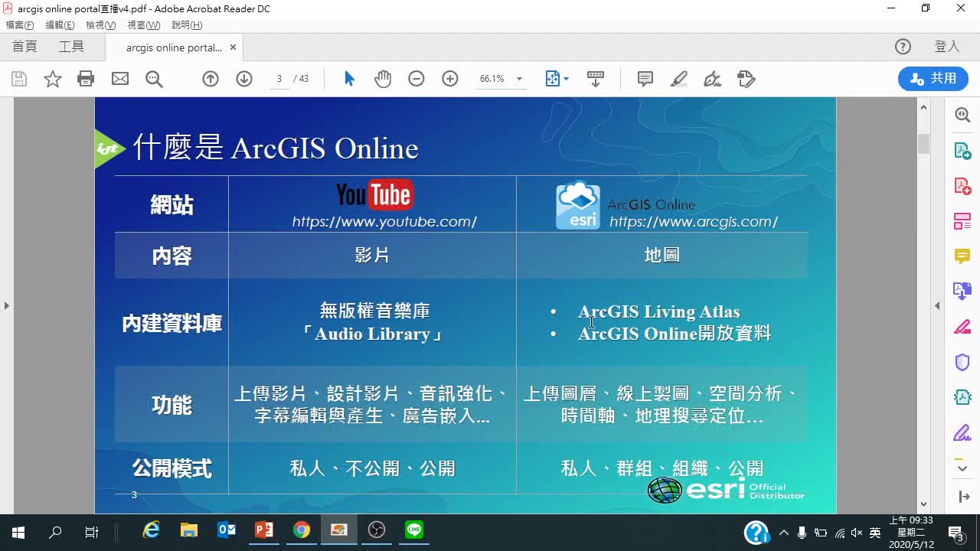Select the Hand pan tool

click(383, 79)
